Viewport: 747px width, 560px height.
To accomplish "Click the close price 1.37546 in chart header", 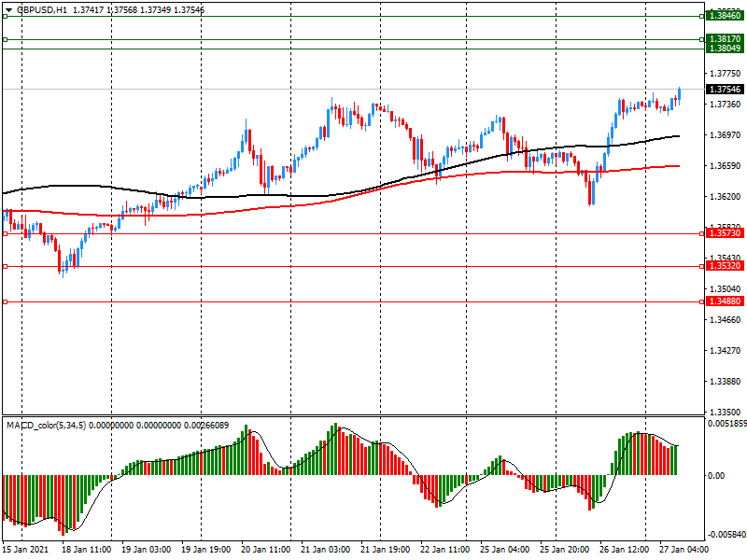I will tap(190, 10).
